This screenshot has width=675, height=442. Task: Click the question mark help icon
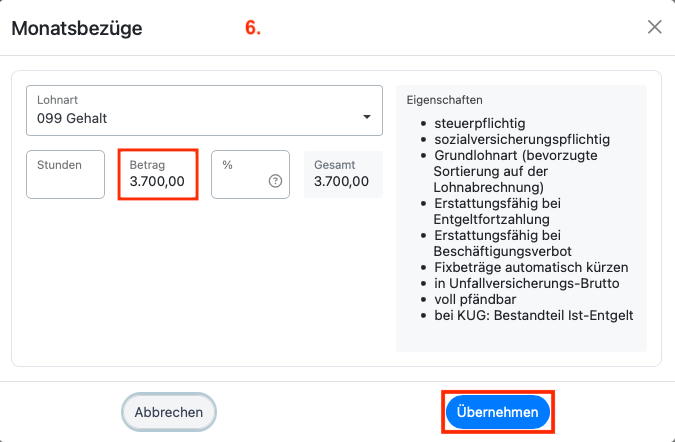(275, 181)
